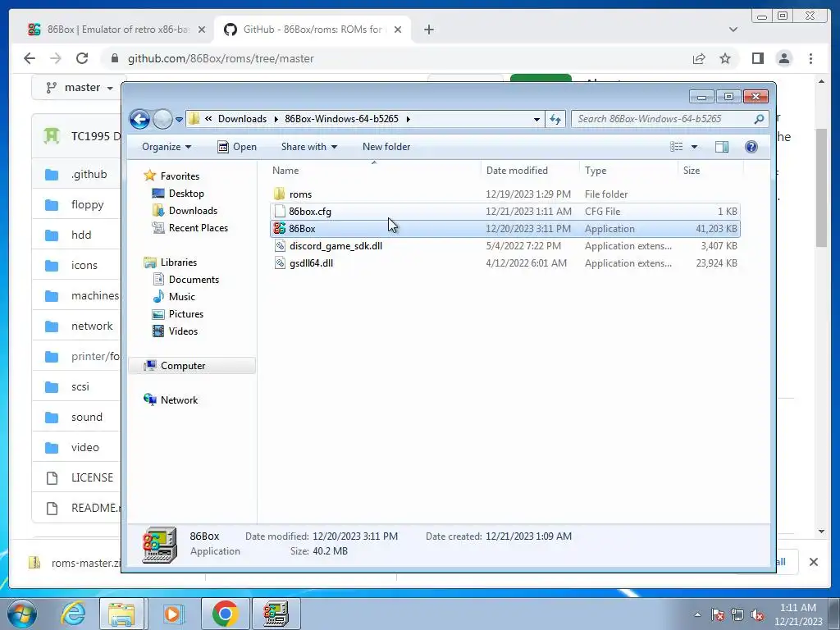This screenshot has height=630, width=840.
Task: Open the Share with menu
Action: (x=309, y=147)
